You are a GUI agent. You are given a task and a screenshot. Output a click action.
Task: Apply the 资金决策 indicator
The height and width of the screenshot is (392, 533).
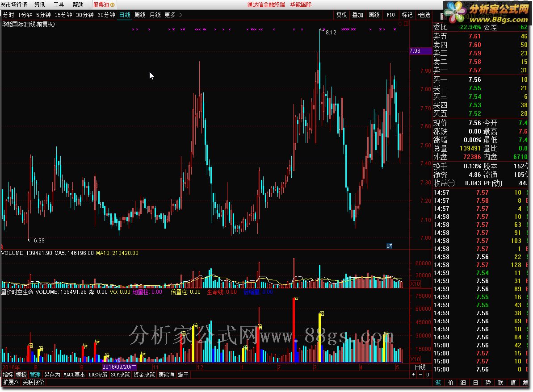click(144, 375)
